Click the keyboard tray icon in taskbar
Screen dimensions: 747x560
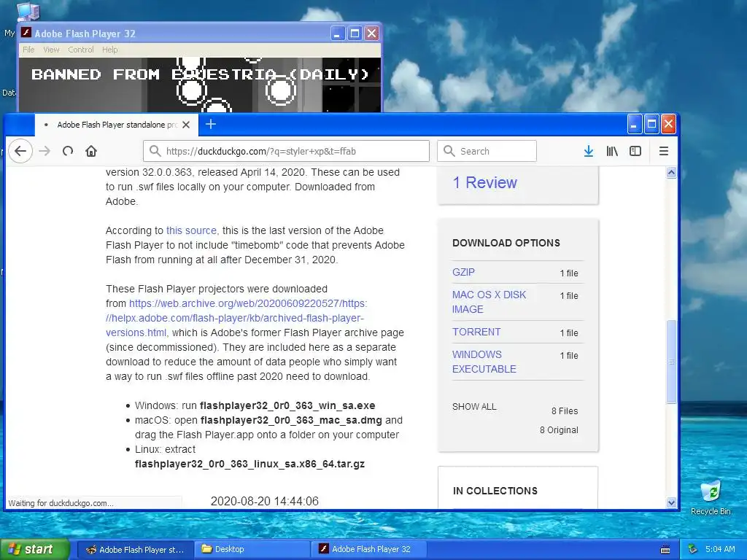(665, 550)
